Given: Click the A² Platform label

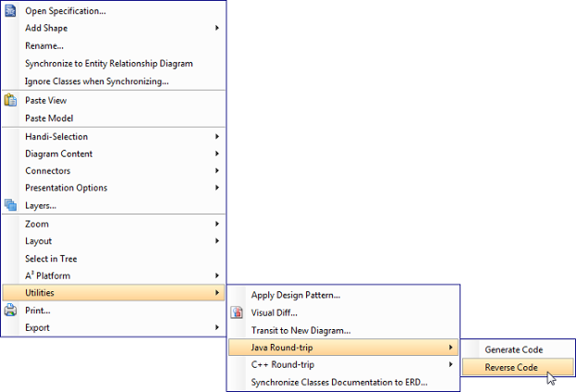Looking at the screenshot, I should pyautogui.click(x=48, y=276).
